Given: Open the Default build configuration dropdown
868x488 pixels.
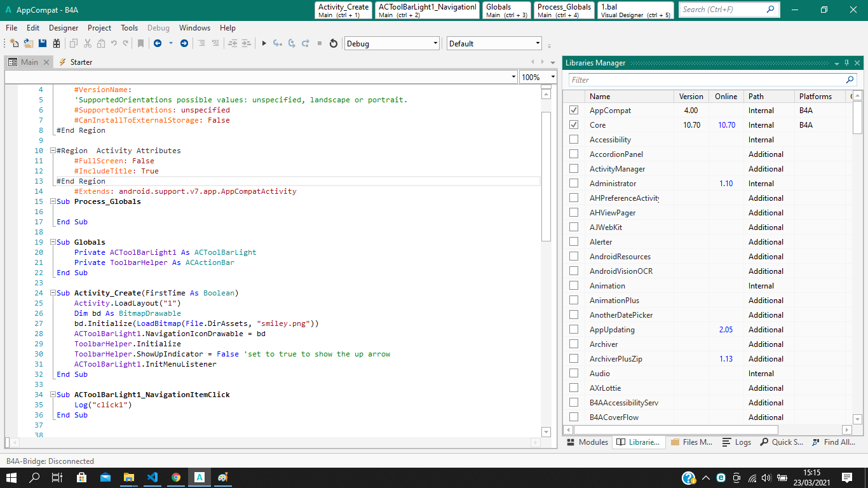Looking at the screenshot, I should coord(494,43).
